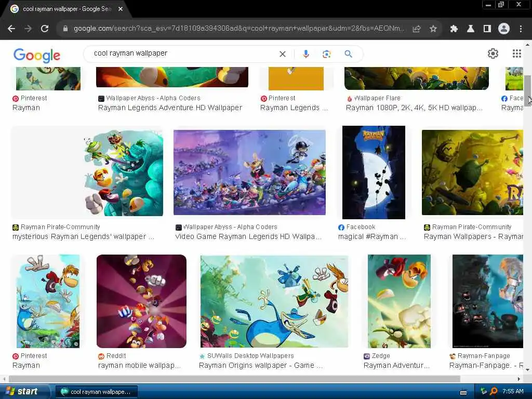Search by image with Google Lens
Image resolution: width=532 pixels, height=399 pixels.
(326, 54)
